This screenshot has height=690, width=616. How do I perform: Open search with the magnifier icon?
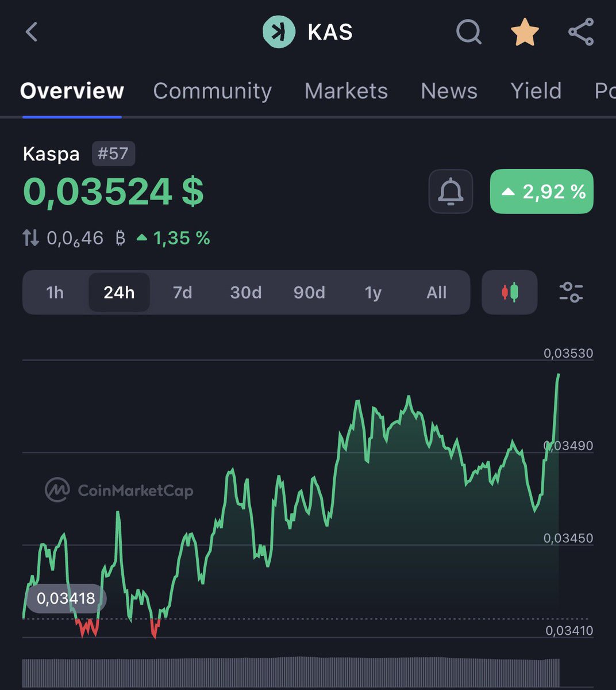pyautogui.click(x=469, y=32)
